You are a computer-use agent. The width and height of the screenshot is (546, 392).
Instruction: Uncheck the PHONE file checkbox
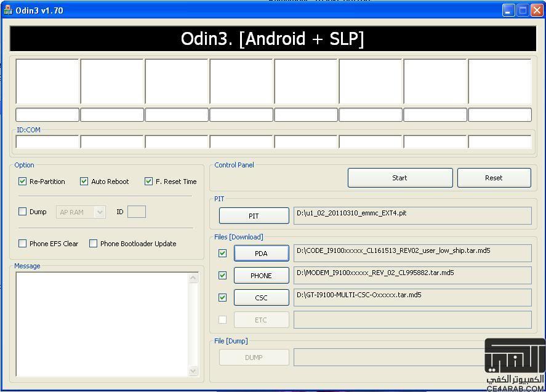[x=222, y=275]
